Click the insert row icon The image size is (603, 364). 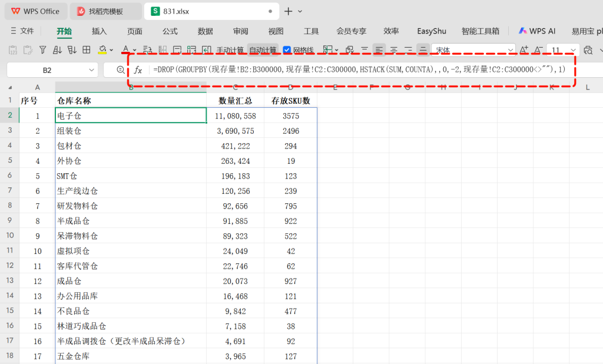point(177,50)
